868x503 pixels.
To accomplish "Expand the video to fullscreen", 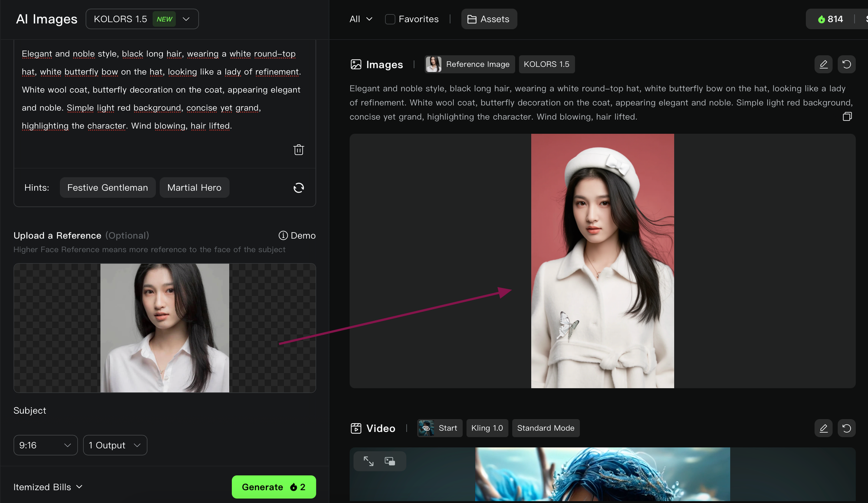I will [x=368, y=461].
